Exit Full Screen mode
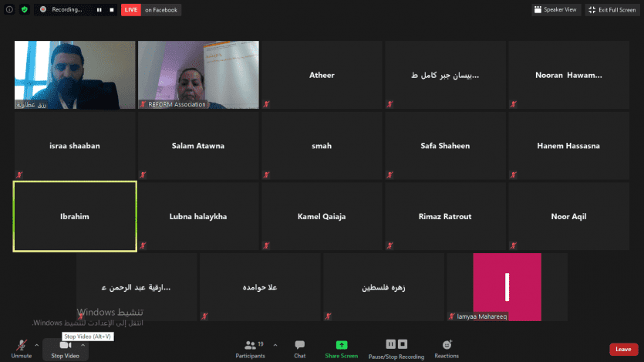The width and height of the screenshot is (644, 362). [612, 10]
